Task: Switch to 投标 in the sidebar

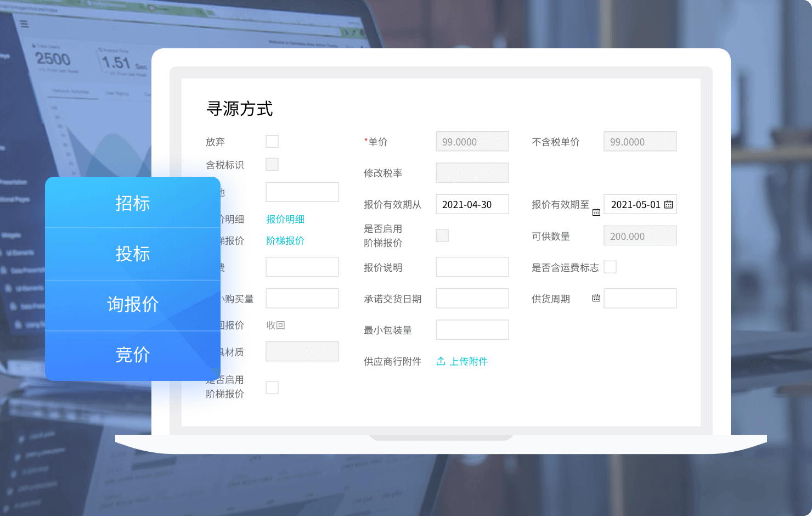Action: coord(133,254)
